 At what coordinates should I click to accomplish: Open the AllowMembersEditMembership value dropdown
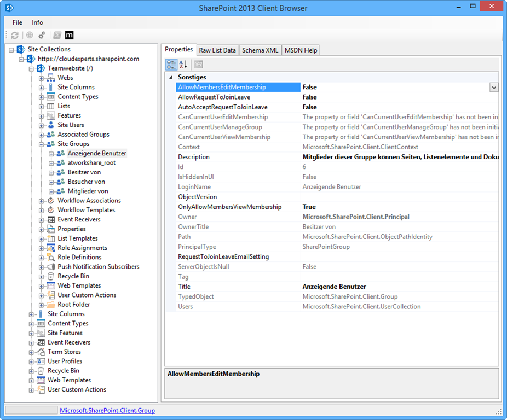pos(494,87)
